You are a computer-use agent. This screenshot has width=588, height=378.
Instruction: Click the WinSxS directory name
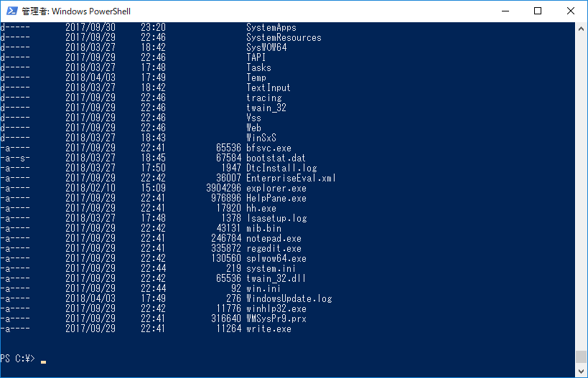[261, 138]
